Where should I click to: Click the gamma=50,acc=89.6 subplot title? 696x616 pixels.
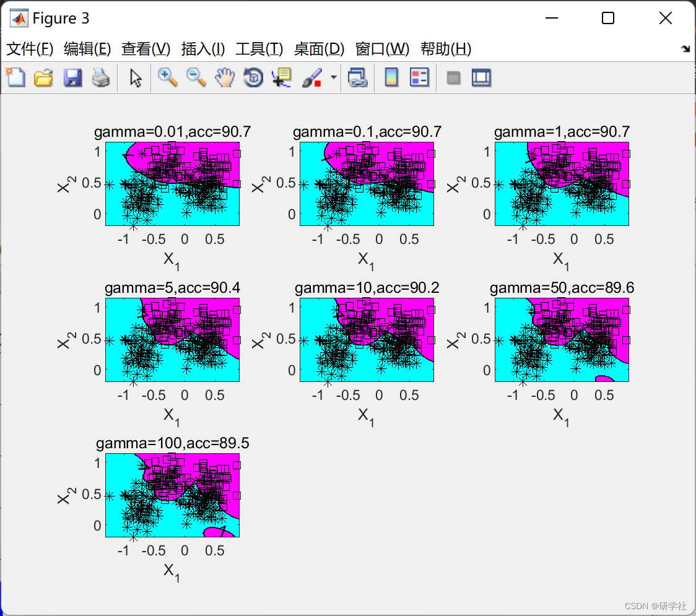click(562, 288)
